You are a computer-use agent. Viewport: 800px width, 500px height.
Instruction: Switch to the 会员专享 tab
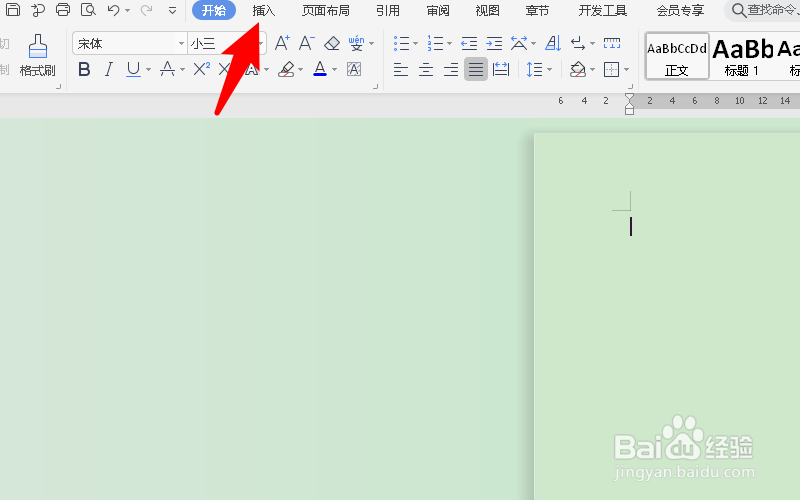tap(680, 10)
